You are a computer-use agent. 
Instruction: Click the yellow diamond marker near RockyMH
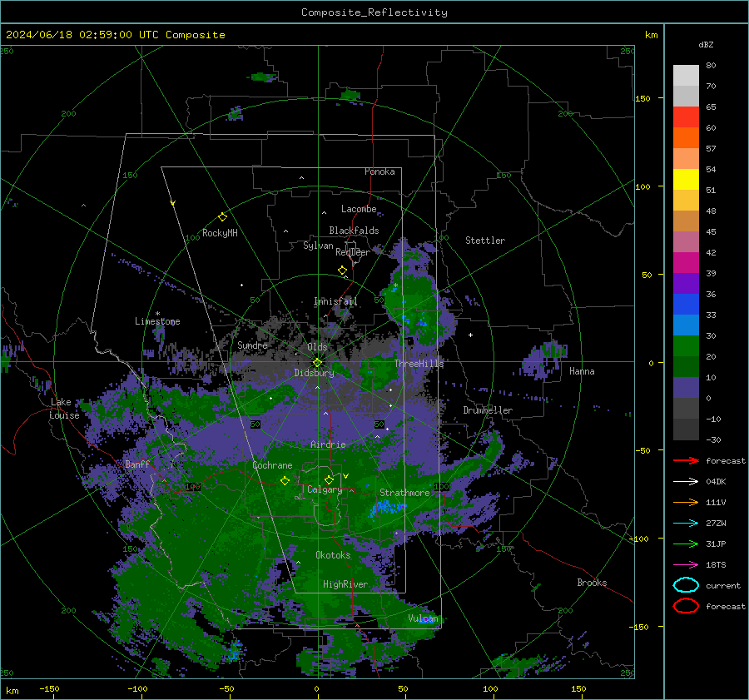click(x=222, y=217)
